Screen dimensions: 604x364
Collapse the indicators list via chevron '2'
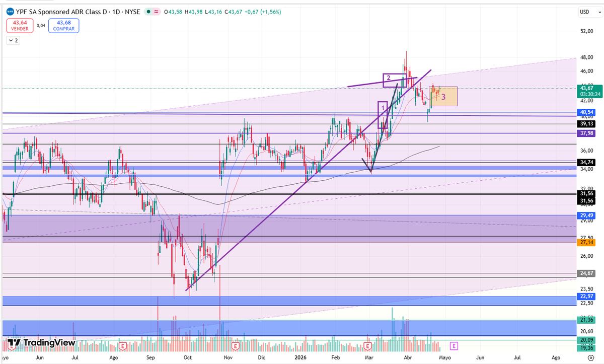(13, 40)
